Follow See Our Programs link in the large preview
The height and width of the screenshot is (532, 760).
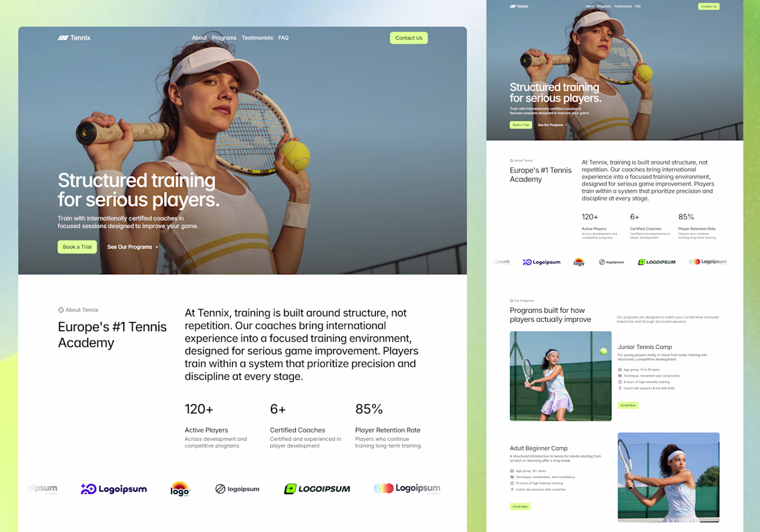(133, 247)
